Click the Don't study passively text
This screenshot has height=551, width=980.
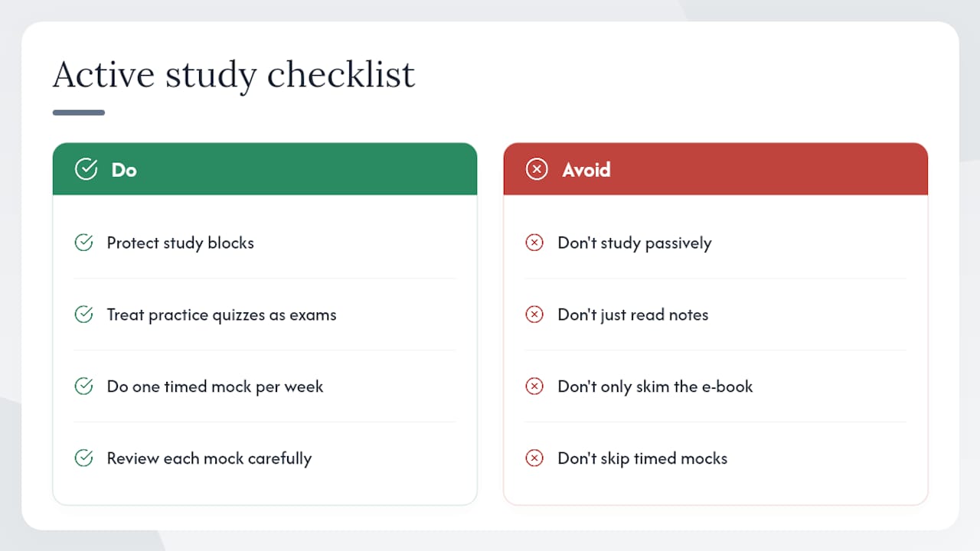[x=635, y=243]
